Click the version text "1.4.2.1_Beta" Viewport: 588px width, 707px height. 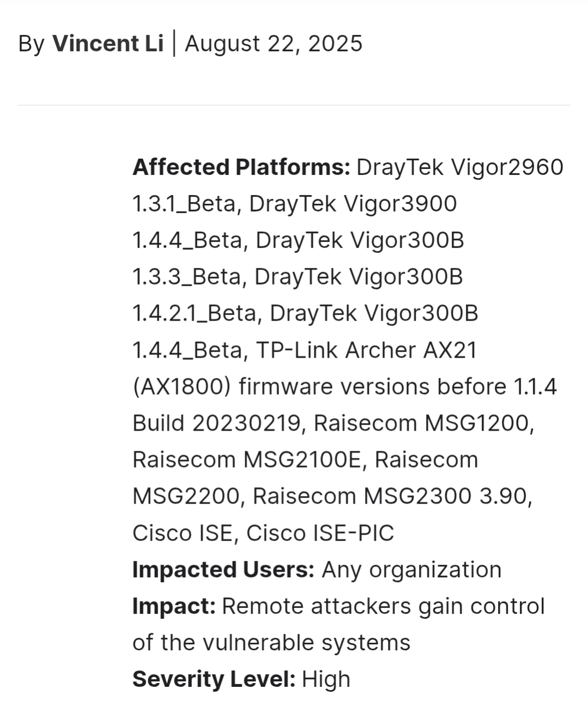195,314
